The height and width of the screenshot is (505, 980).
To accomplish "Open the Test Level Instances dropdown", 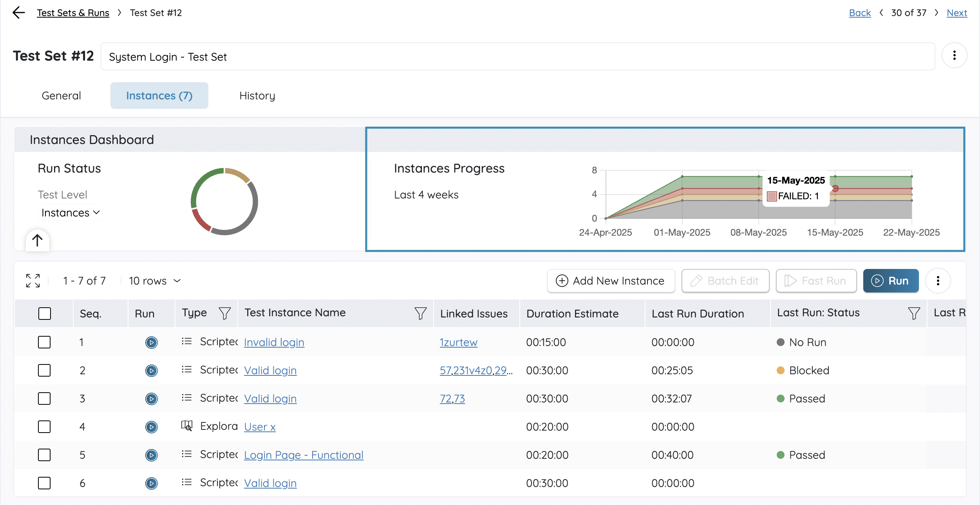I will tap(71, 213).
